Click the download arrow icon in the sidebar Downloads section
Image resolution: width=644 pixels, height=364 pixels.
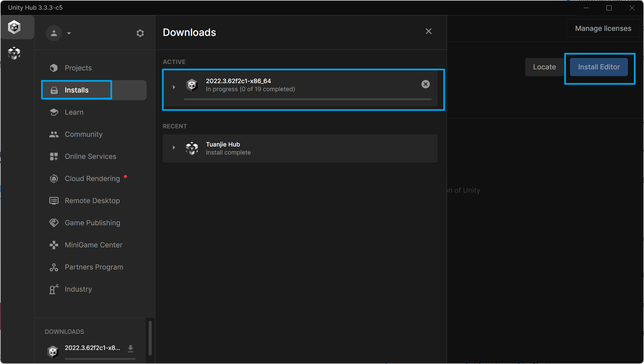pos(131,348)
